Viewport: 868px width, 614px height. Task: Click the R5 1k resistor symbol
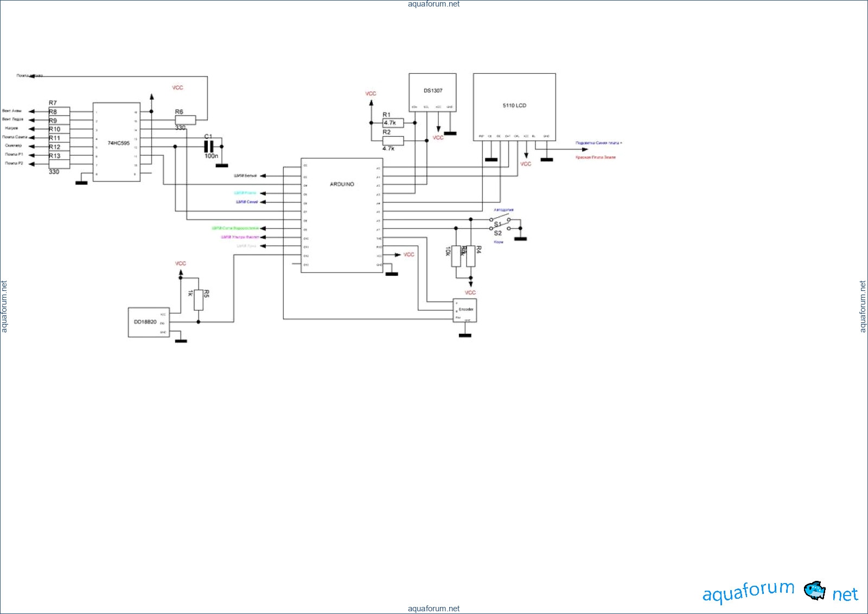[199, 300]
